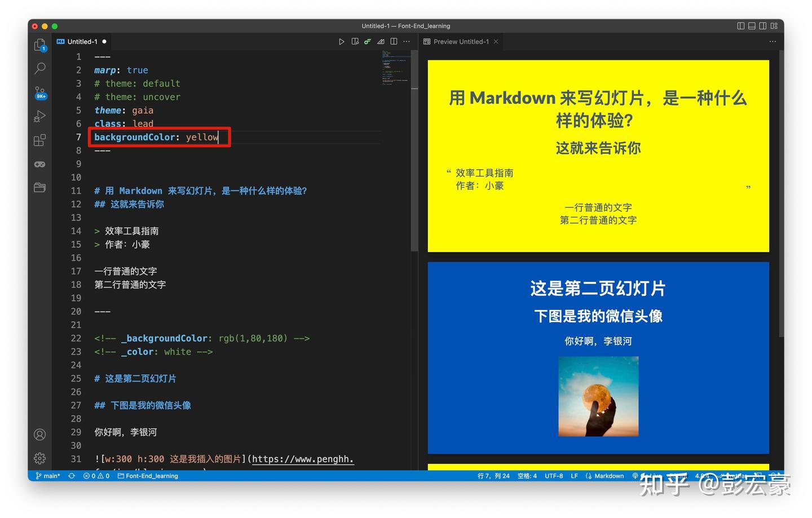Check errors and warnings counter
Viewport: 812px width, 518px height.
(96, 476)
